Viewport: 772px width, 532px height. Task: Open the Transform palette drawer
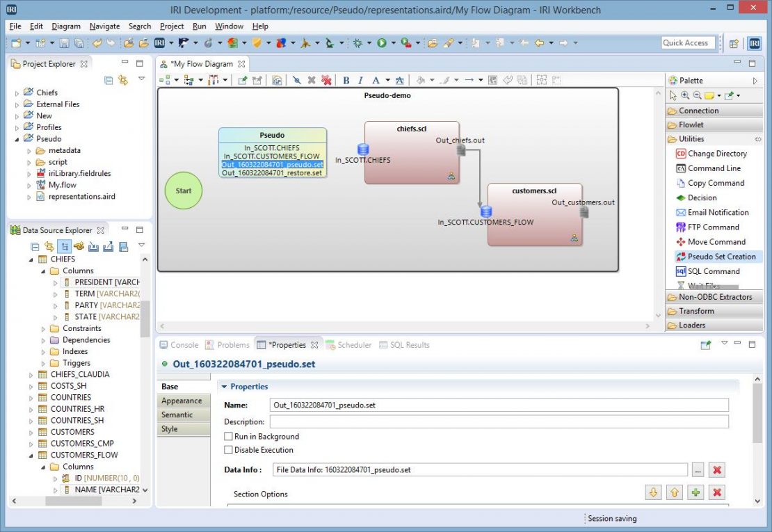tap(714, 311)
